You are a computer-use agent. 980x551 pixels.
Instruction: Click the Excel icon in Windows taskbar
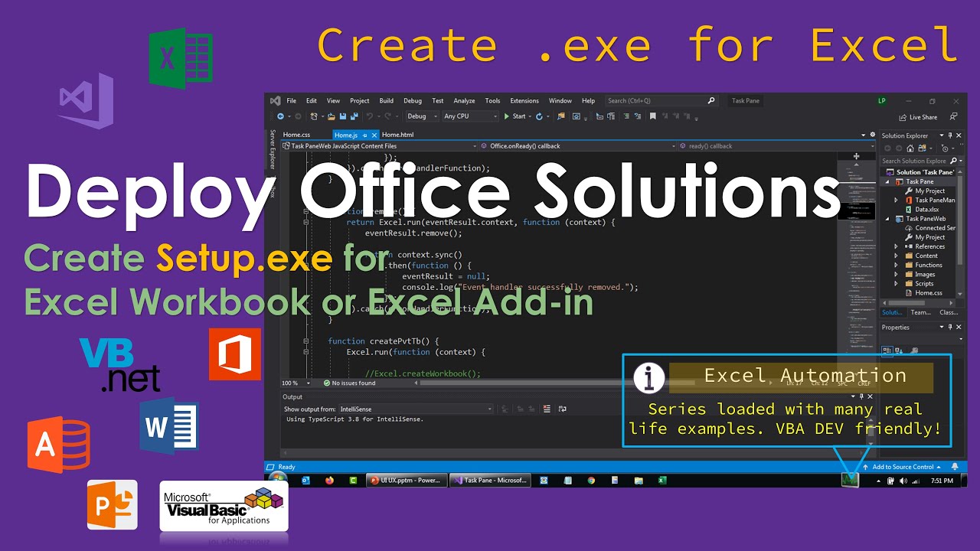(662, 481)
